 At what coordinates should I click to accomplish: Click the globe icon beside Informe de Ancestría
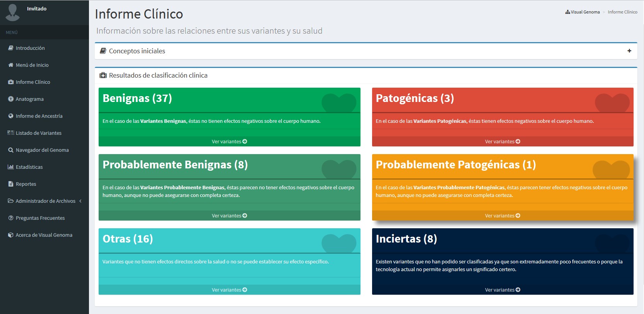click(x=11, y=116)
